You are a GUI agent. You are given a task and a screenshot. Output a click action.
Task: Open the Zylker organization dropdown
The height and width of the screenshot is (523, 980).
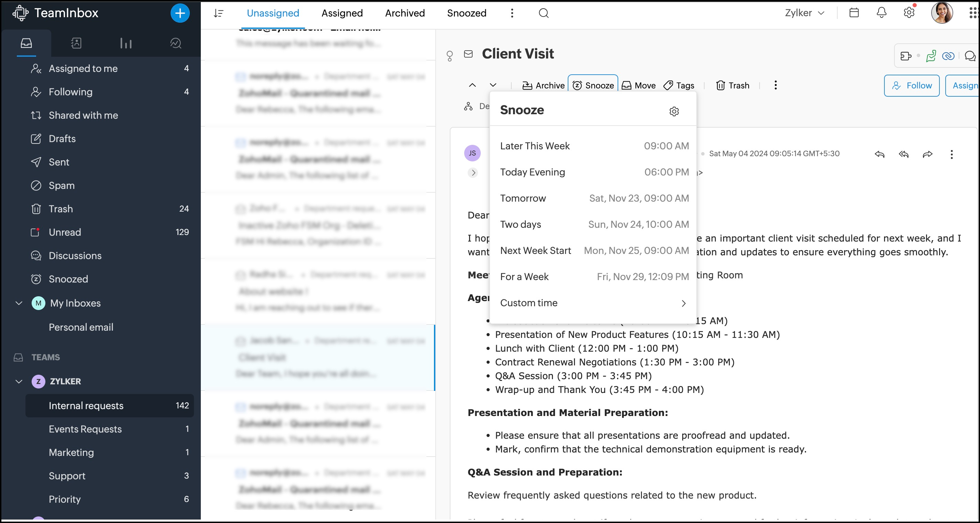[x=804, y=13]
